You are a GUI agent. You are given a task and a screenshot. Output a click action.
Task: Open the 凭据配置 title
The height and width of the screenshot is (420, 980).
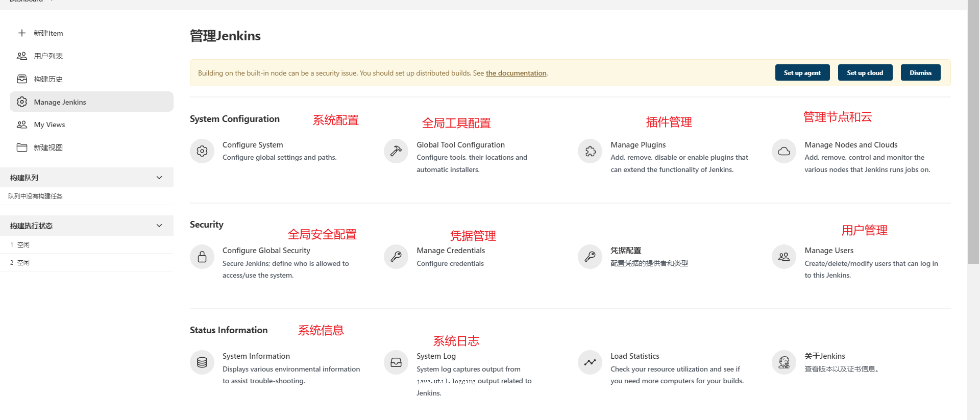626,251
